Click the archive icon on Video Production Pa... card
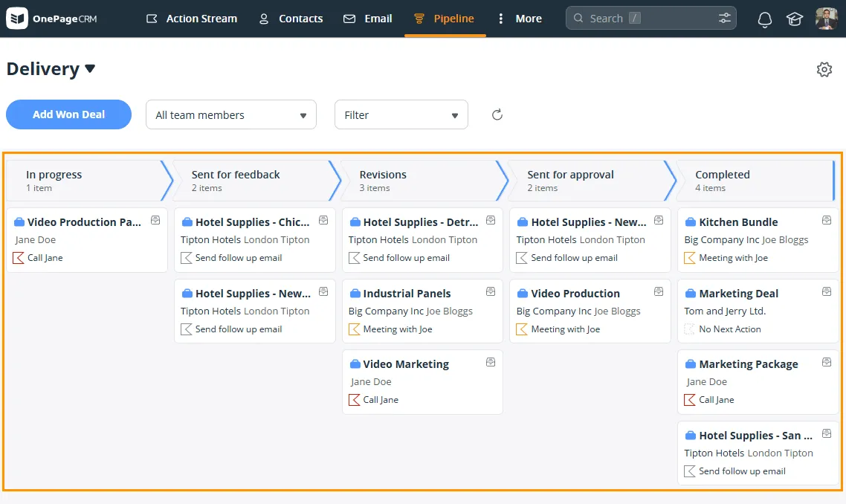The width and height of the screenshot is (846, 504). pyautogui.click(x=155, y=220)
